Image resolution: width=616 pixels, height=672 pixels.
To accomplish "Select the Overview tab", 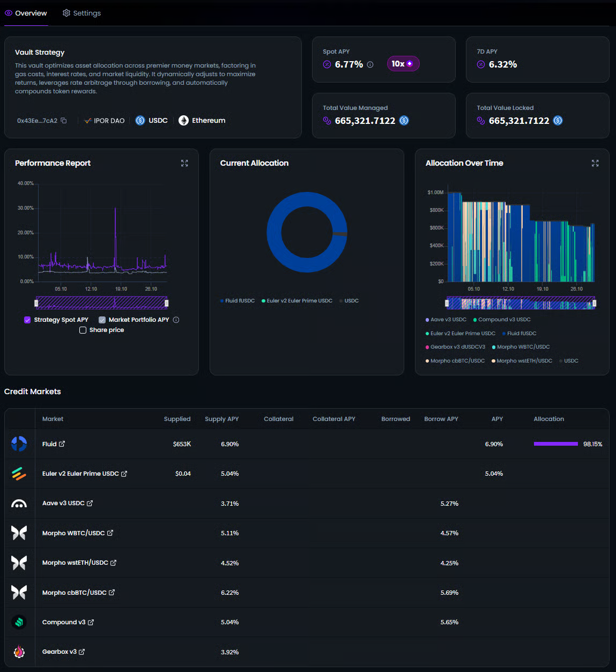I will coord(26,13).
